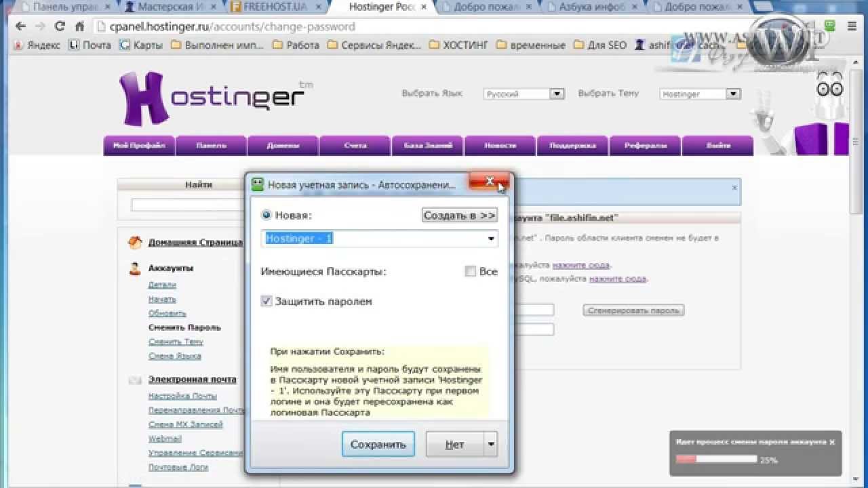The width and height of the screenshot is (868, 488).
Task: Close the Панель управ... browser tab
Action: point(107,7)
